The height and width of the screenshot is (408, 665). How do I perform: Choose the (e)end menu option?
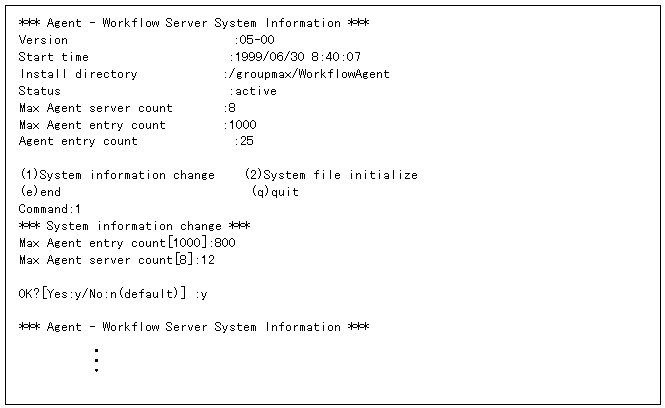click(x=40, y=192)
